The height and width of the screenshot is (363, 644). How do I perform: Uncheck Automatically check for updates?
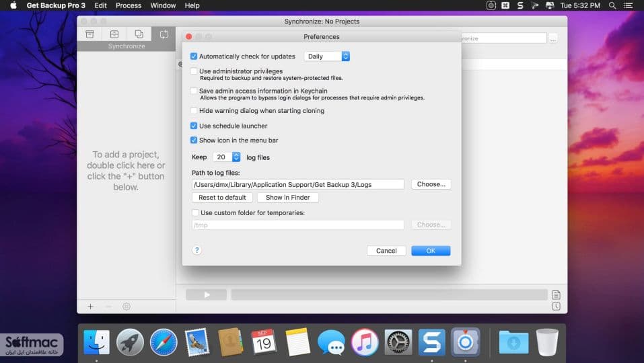[x=194, y=56]
